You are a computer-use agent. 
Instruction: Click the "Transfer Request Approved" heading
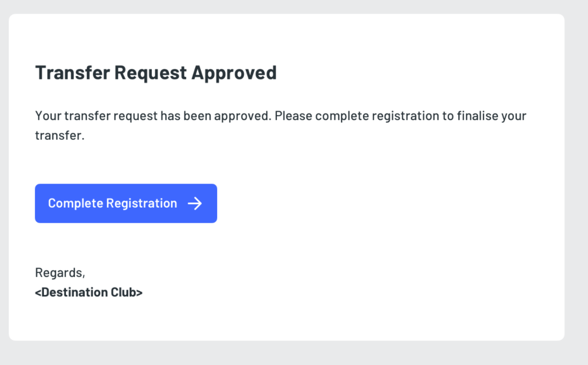155,73
